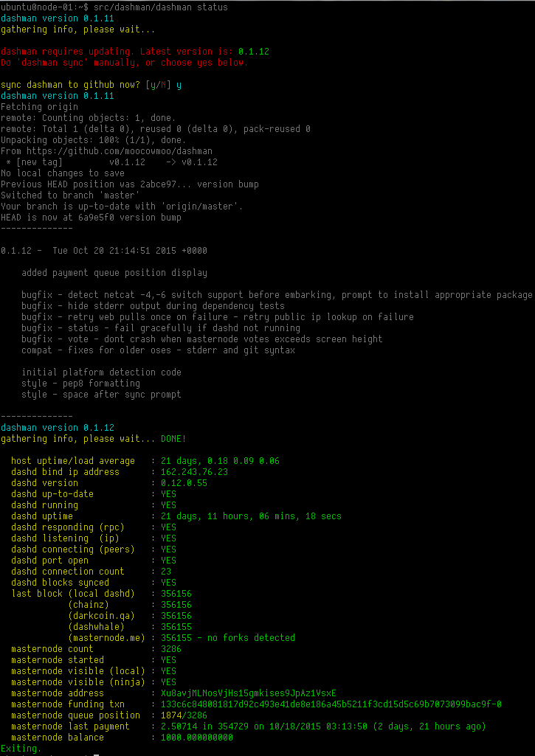The height and width of the screenshot is (756, 535).
Task: Click 'Your branch is up-to-date' line
Action: [122, 207]
